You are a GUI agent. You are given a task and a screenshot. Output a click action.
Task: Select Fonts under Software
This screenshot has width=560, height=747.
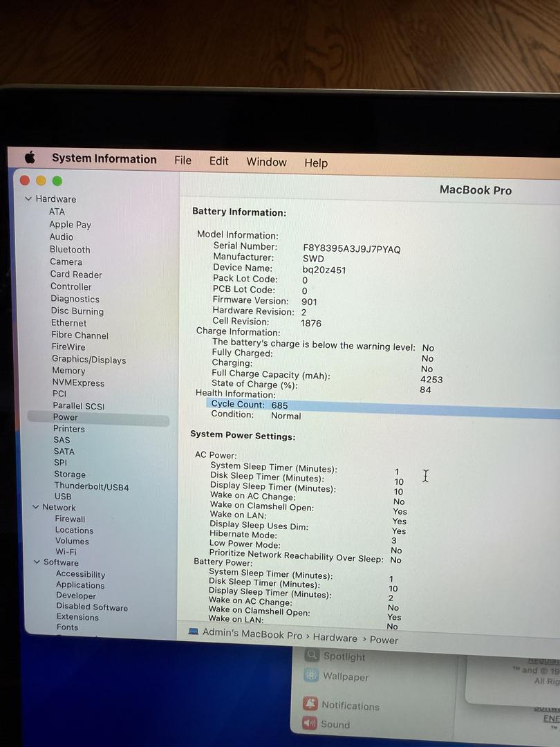(67, 627)
